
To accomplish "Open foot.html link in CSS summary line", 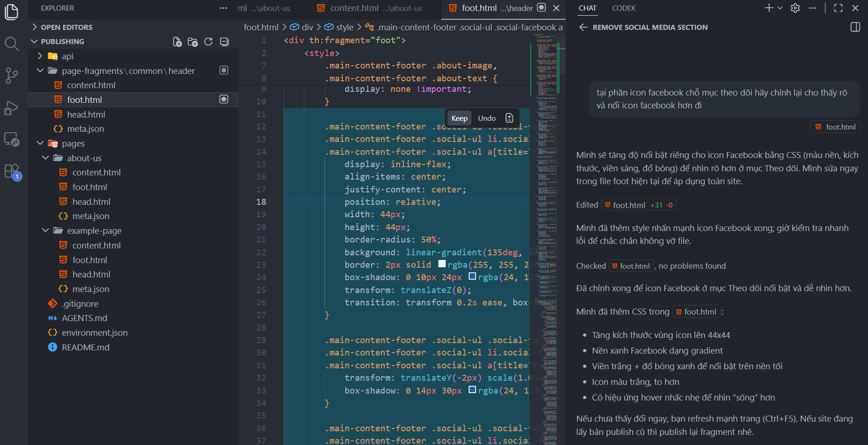I will (x=696, y=312).
